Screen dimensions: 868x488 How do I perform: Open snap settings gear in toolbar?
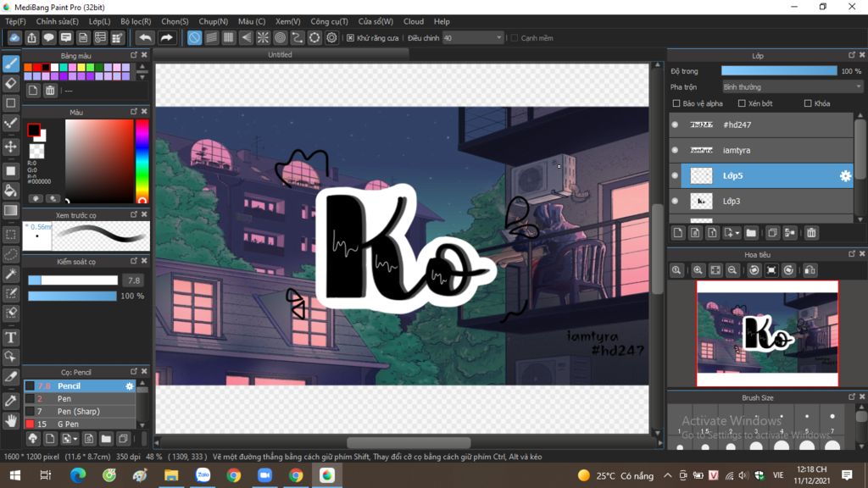[x=331, y=37]
